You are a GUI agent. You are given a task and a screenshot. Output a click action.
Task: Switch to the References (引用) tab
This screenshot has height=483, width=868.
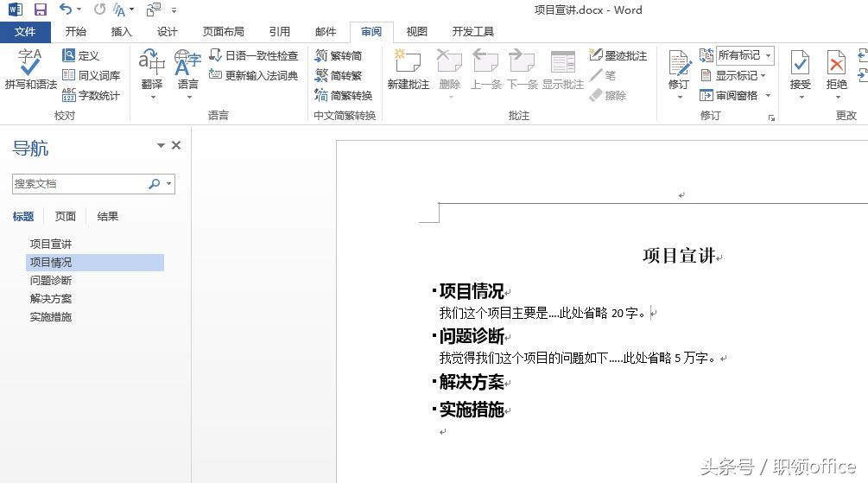[280, 32]
